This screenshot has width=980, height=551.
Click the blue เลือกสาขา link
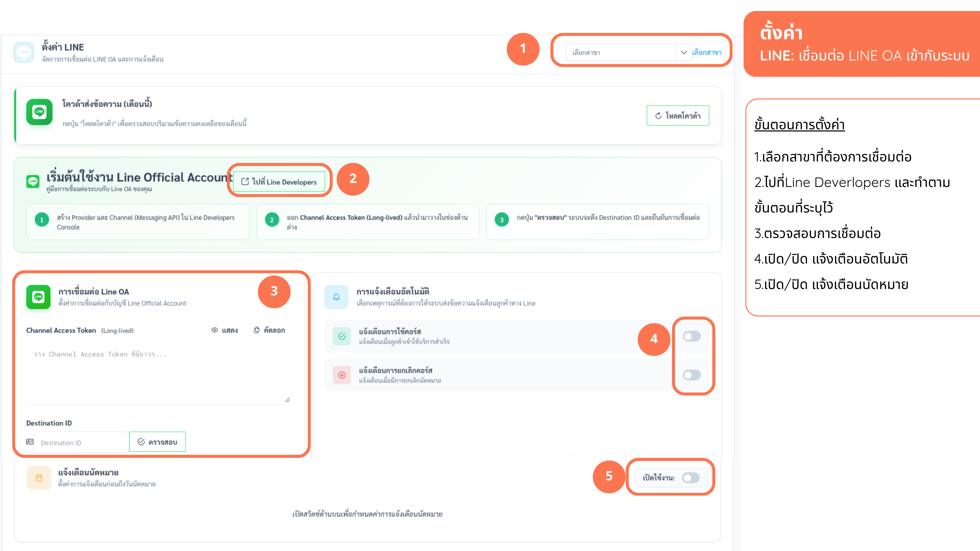(706, 53)
